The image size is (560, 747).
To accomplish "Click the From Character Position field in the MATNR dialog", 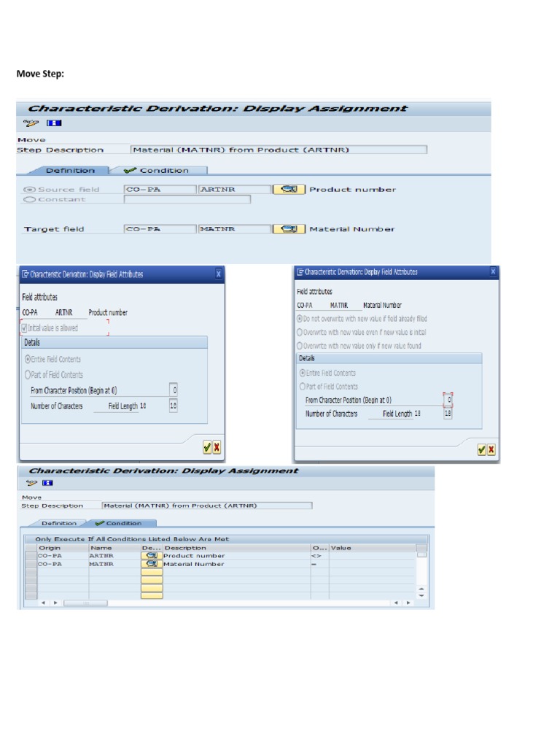I will pyautogui.click(x=448, y=400).
